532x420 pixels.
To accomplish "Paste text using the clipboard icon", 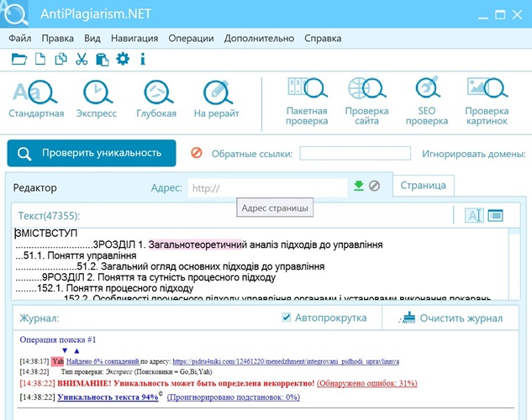I will point(103,60).
